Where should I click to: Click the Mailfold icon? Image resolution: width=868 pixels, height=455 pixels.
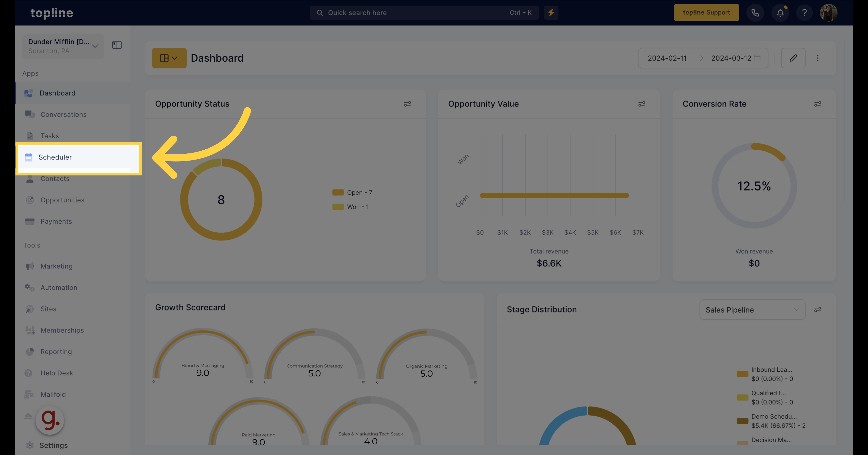point(29,394)
